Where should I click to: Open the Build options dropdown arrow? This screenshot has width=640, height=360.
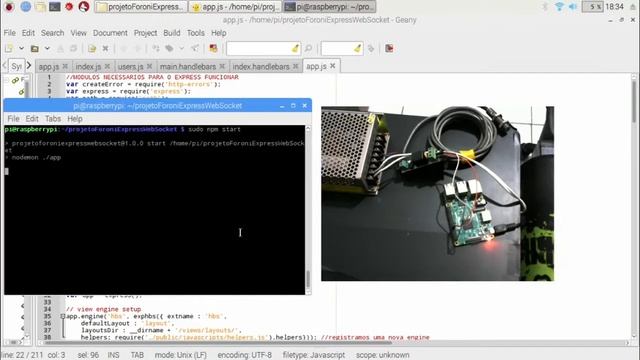182,49
